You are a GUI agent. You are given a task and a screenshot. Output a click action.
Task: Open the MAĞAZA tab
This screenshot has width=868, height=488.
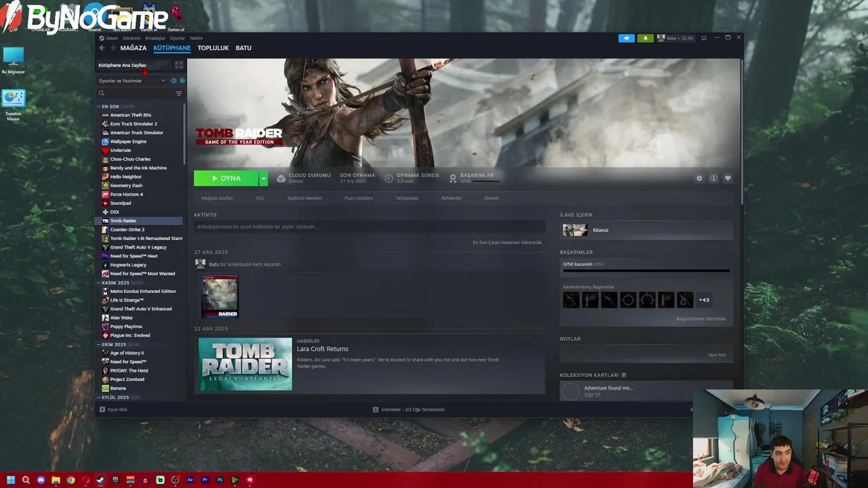click(x=133, y=48)
